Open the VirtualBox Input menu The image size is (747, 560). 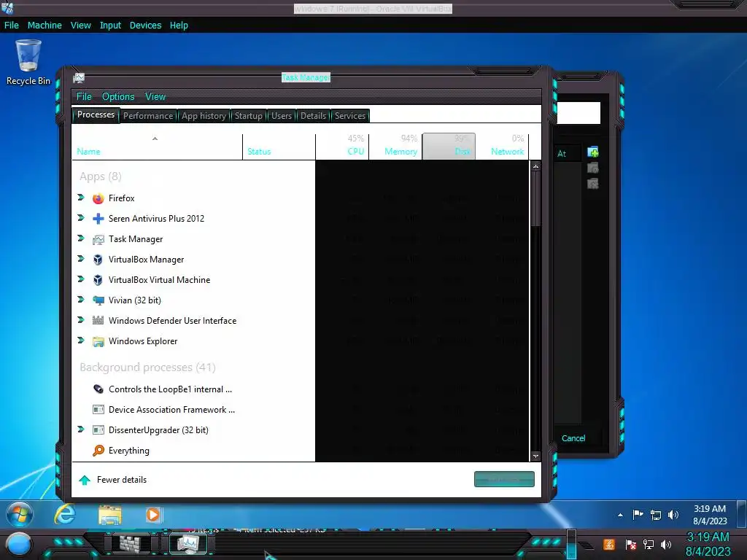pos(110,26)
